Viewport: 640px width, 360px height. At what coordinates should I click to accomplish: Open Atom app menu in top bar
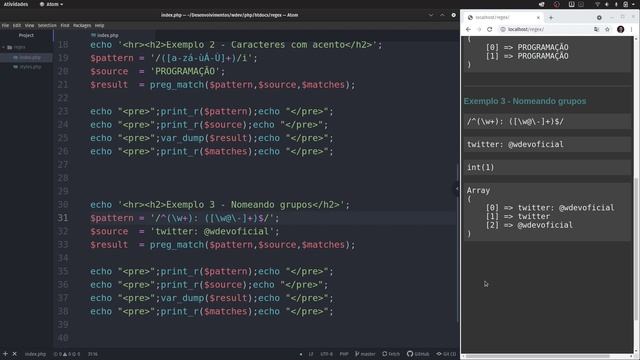(x=52, y=4)
